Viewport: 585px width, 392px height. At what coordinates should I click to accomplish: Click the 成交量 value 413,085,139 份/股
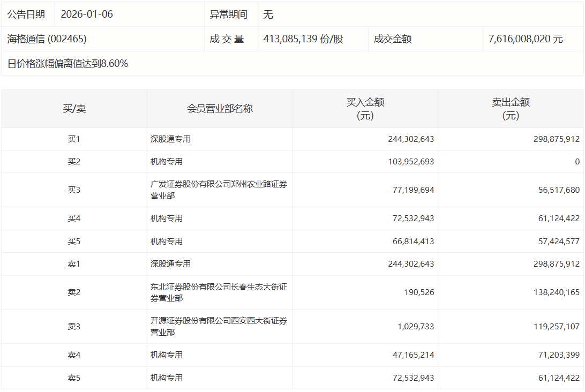click(x=303, y=39)
